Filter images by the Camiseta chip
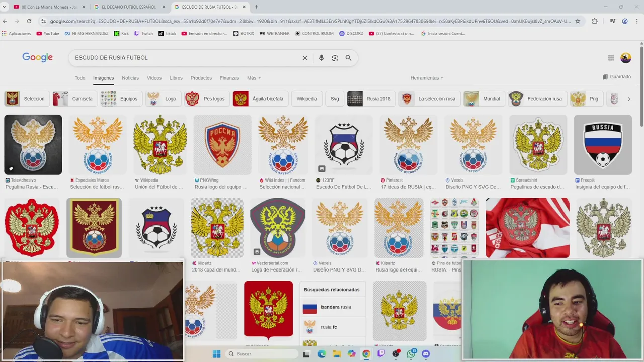The image size is (644, 362). [x=74, y=99]
